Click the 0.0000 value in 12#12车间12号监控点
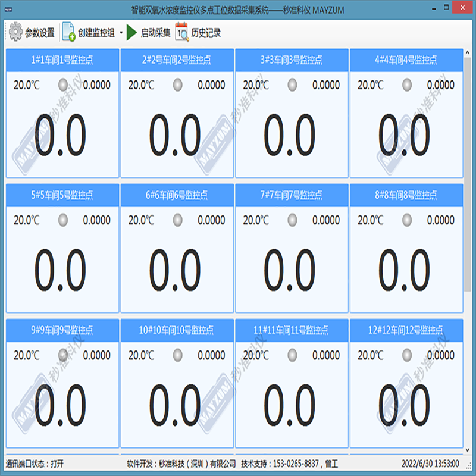This screenshot has height=476, width=476. pyautogui.click(x=440, y=355)
